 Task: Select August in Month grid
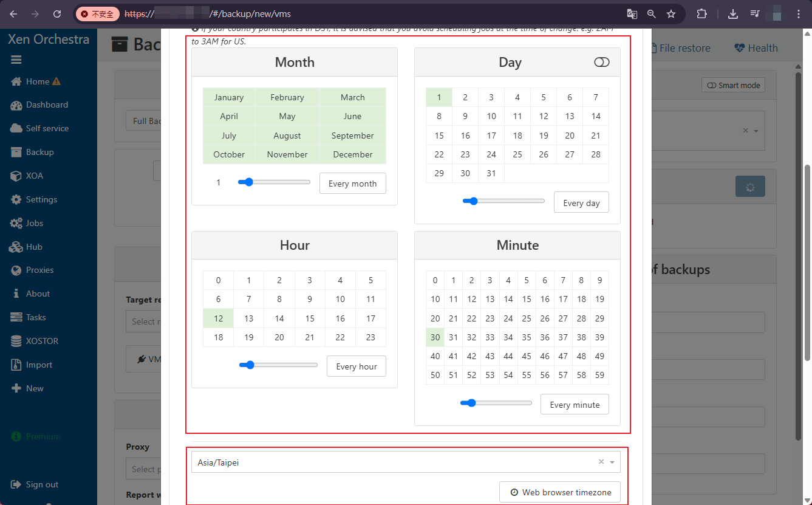pos(287,136)
